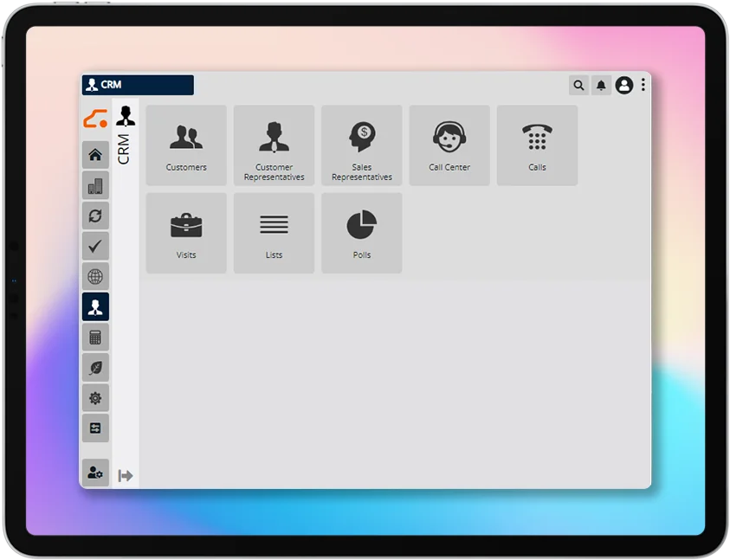The height and width of the screenshot is (560, 730).
Task: Select the leaf icon in the sidebar
Action: click(95, 367)
